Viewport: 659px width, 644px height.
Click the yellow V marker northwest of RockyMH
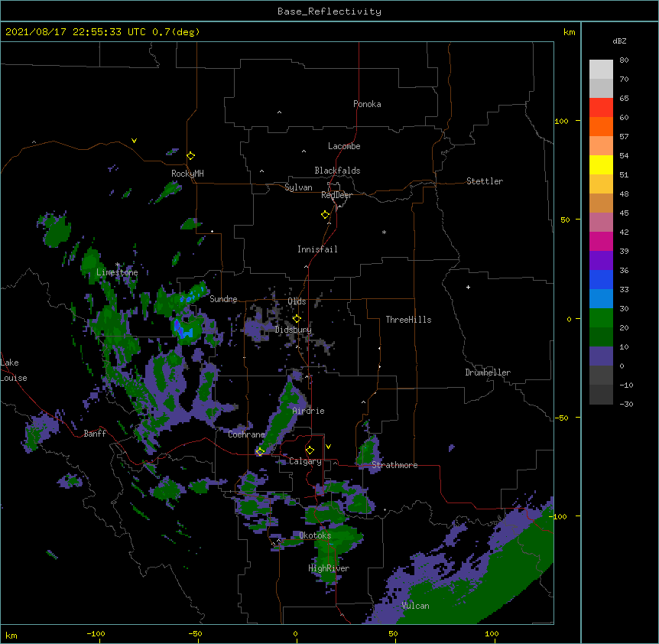(x=134, y=141)
